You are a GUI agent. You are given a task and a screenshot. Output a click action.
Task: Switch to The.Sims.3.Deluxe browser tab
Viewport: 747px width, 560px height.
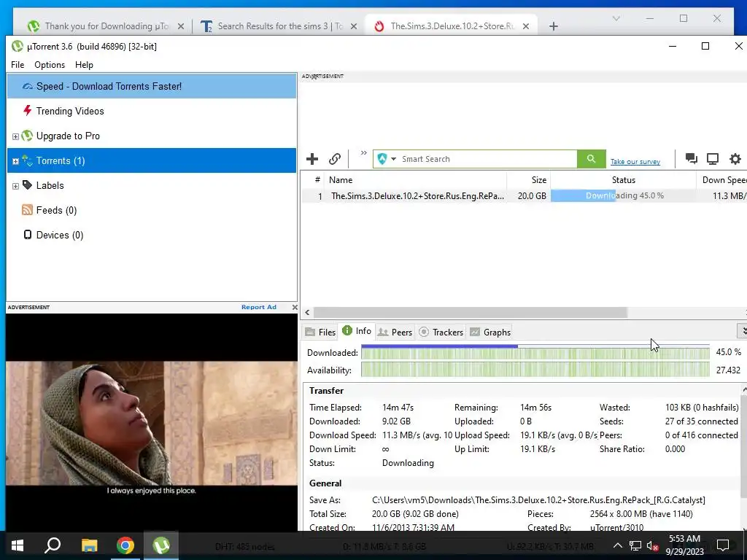pyautogui.click(x=450, y=26)
